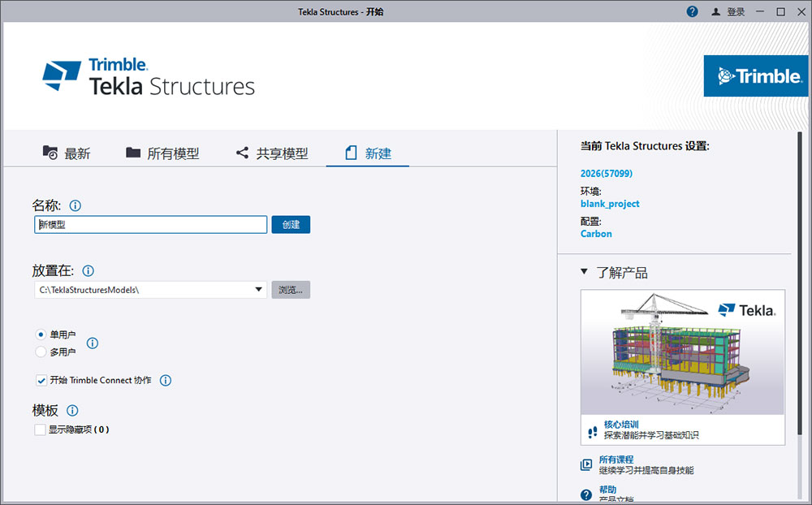This screenshot has width=812, height=505.
Task: Click the info icon beside 模板 heading
Action: click(72, 410)
